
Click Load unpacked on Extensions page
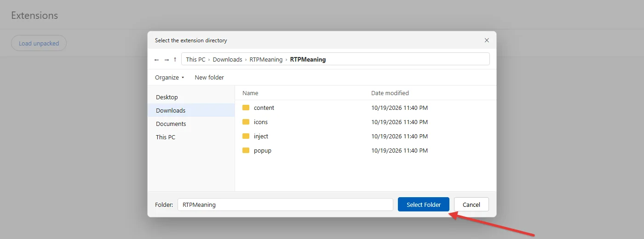click(x=39, y=43)
